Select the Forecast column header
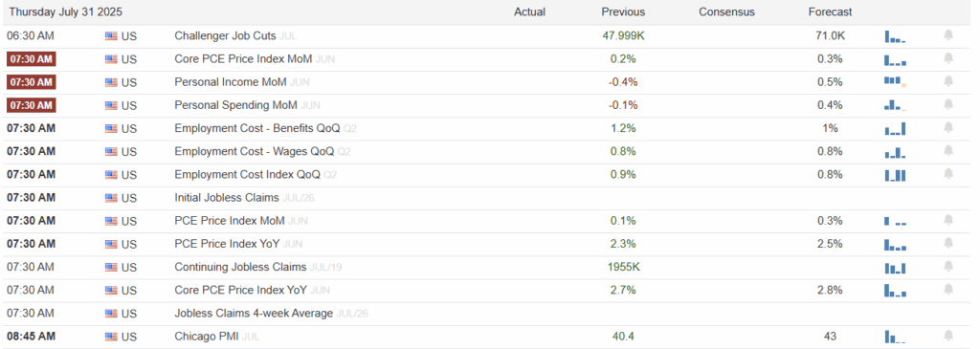 click(x=830, y=11)
